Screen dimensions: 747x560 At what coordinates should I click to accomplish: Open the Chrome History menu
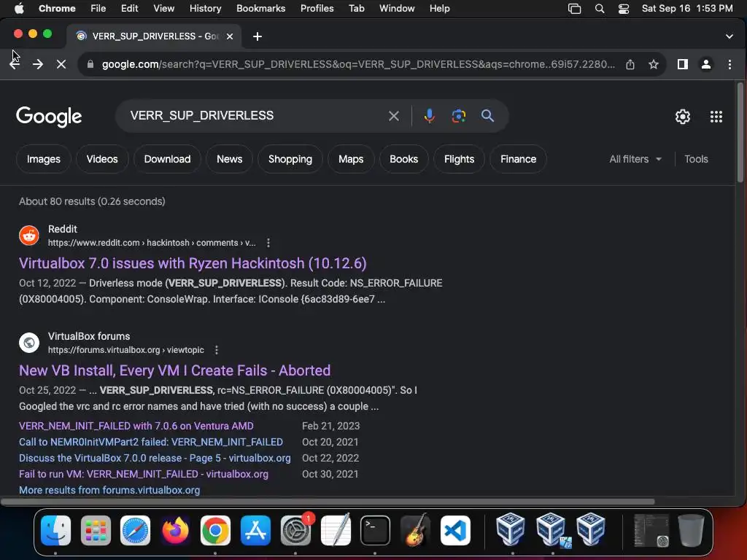click(x=205, y=8)
